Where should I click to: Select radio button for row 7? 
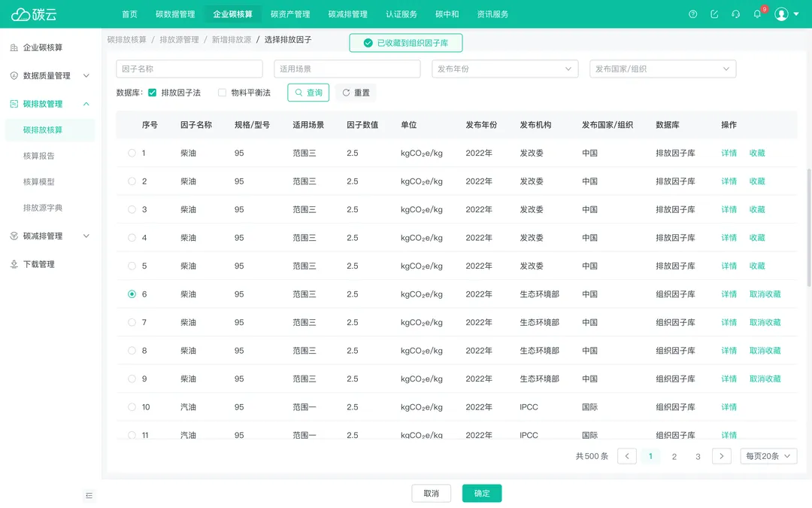pos(132,322)
